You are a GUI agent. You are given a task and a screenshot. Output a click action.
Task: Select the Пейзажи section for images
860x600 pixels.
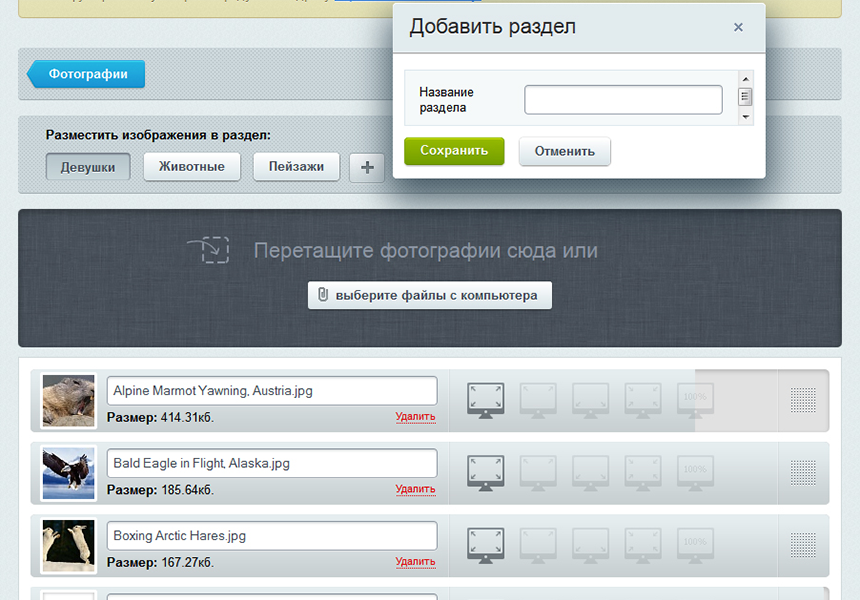[x=294, y=167]
